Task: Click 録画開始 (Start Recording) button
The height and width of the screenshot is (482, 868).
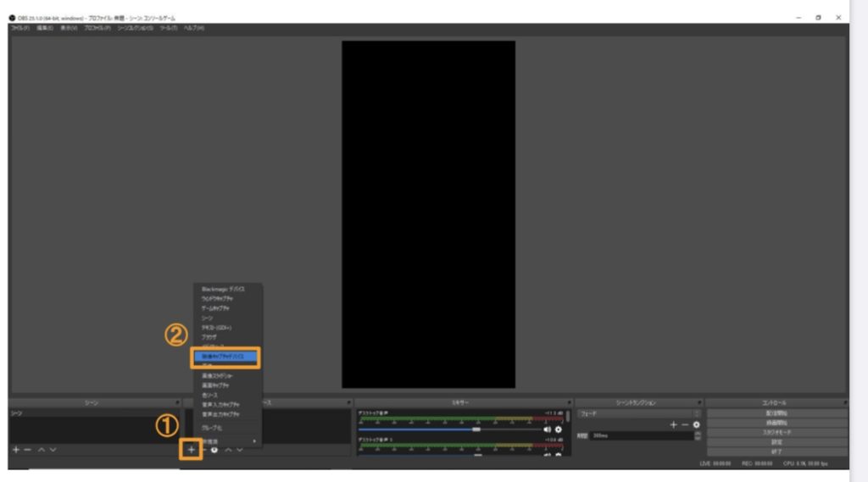Action: tap(776, 423)
